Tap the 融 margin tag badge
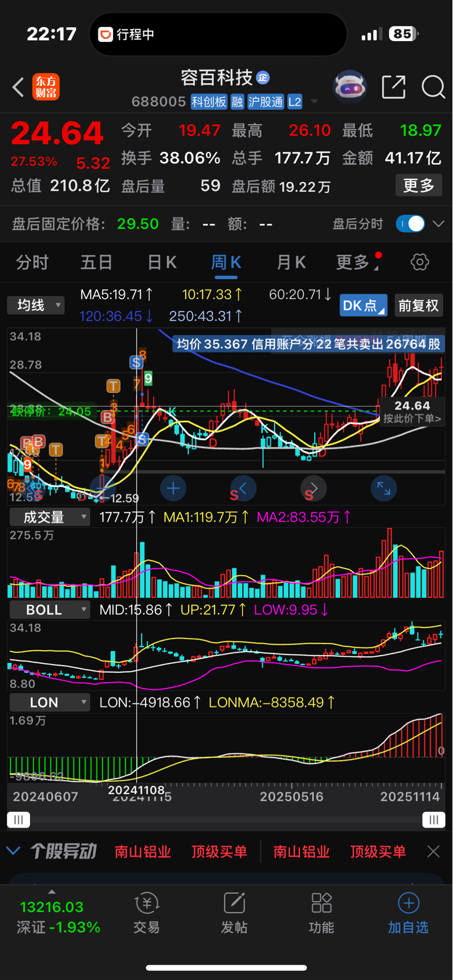The width and height of the screenshot is (453, 980). coord(237,102)
